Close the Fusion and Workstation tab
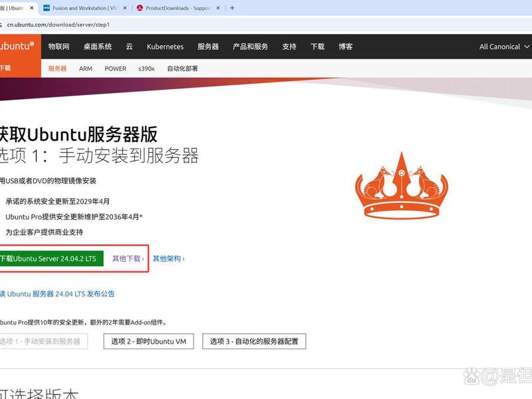532x399 pixels. coord(125,8)
